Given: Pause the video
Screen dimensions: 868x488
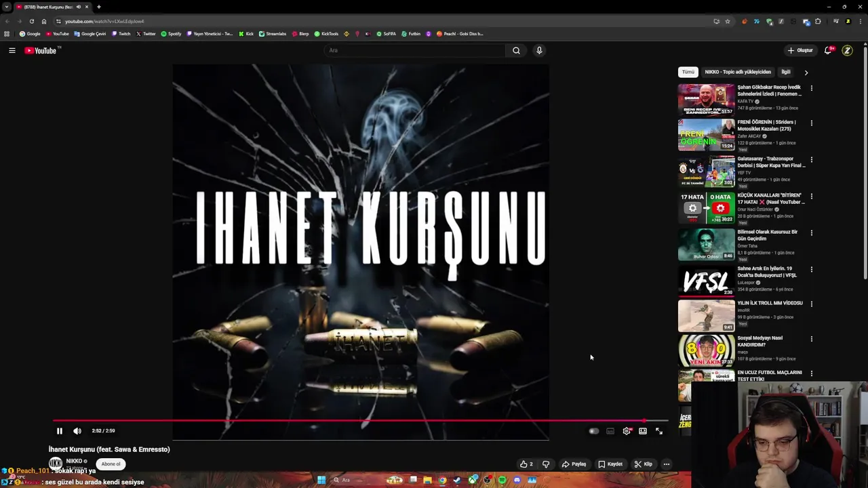Looking at the screenshot, I should point(59,431).
